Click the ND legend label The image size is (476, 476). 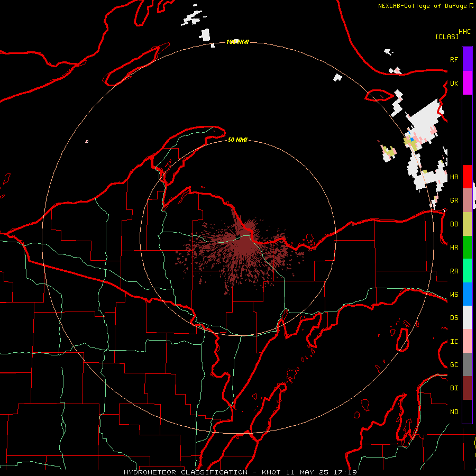[x=454, y=412]
